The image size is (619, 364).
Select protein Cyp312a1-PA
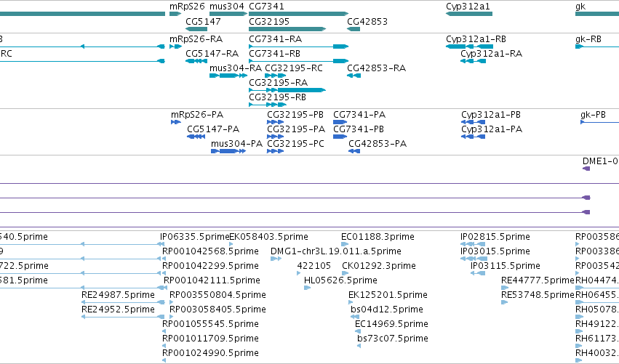point(492,129)
